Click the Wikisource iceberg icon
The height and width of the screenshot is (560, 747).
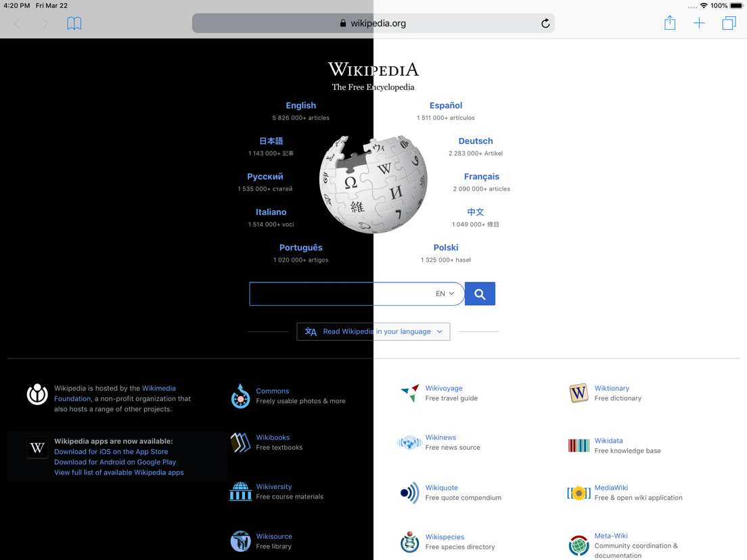click(x=241, y=541)
